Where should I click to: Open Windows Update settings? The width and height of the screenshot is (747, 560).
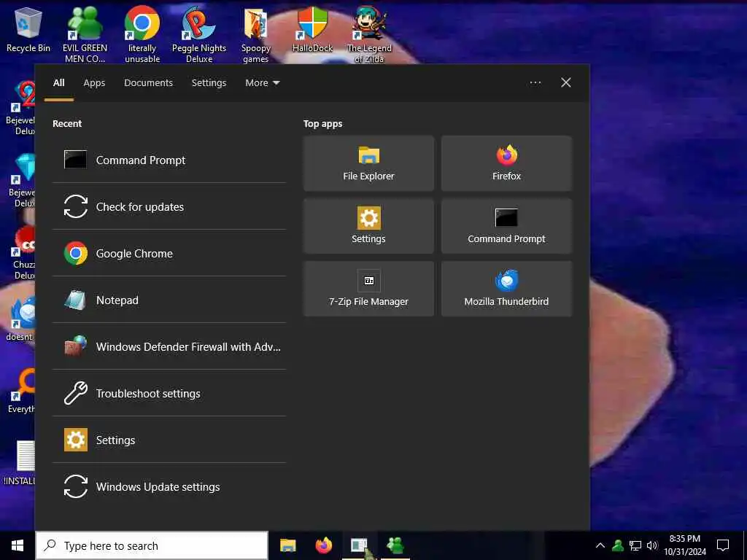tap(169, 486)
